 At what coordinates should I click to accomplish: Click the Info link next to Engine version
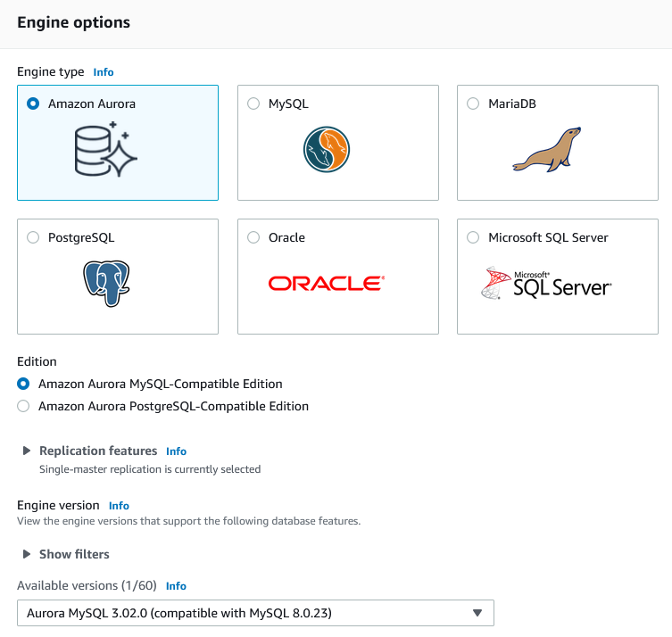[x=119, y=506]
